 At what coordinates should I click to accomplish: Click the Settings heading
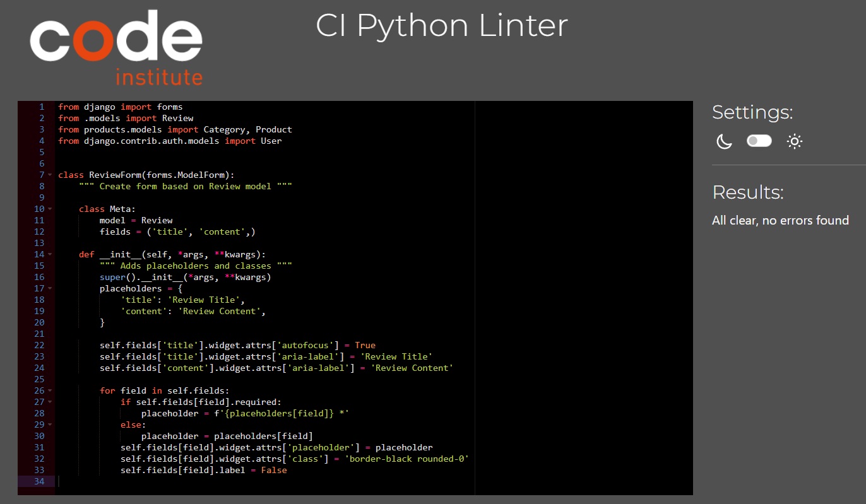pos(752,112)
